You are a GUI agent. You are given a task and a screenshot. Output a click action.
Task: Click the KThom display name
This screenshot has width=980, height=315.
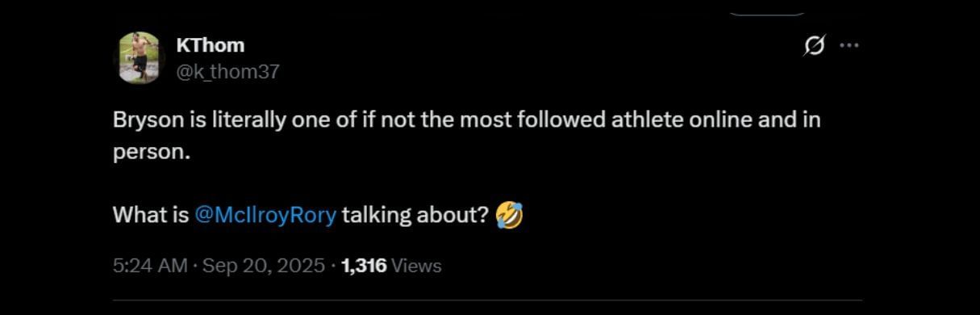210,45
